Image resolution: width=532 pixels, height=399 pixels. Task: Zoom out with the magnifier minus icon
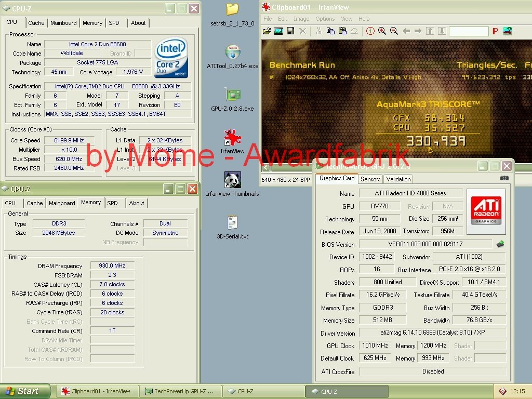coord(394,31)
